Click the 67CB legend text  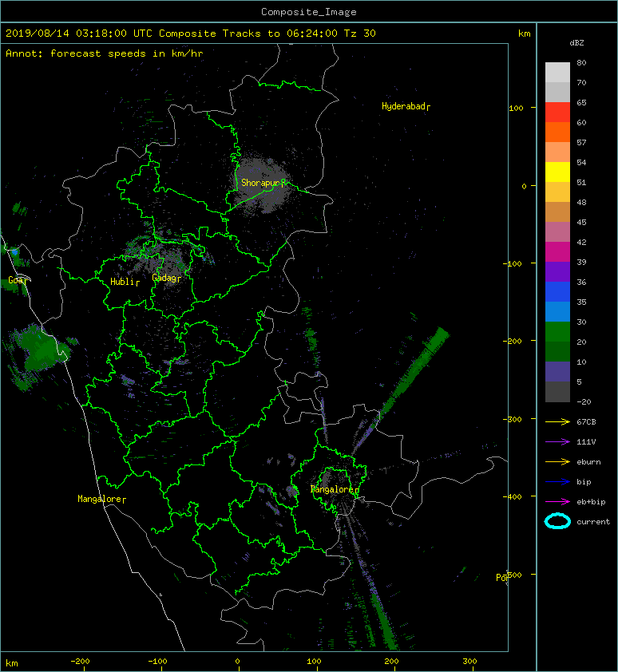pyautogui.click(x=586, y=422)
